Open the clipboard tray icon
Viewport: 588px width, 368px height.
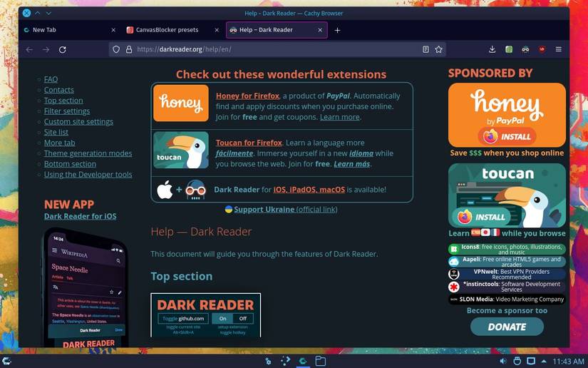tap(517, 362)
